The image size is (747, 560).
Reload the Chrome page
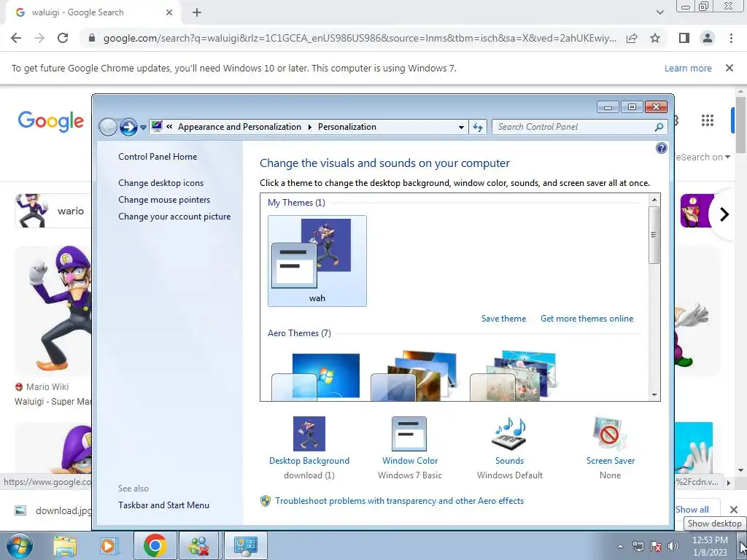coord(63,38)
